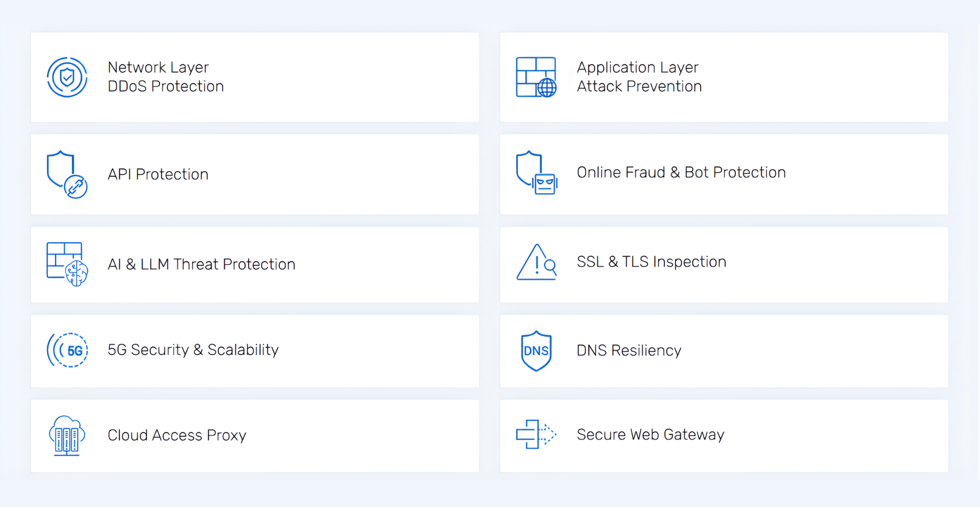
Task: Click the firewall globe icon for Application Layer
Action: 536,77
